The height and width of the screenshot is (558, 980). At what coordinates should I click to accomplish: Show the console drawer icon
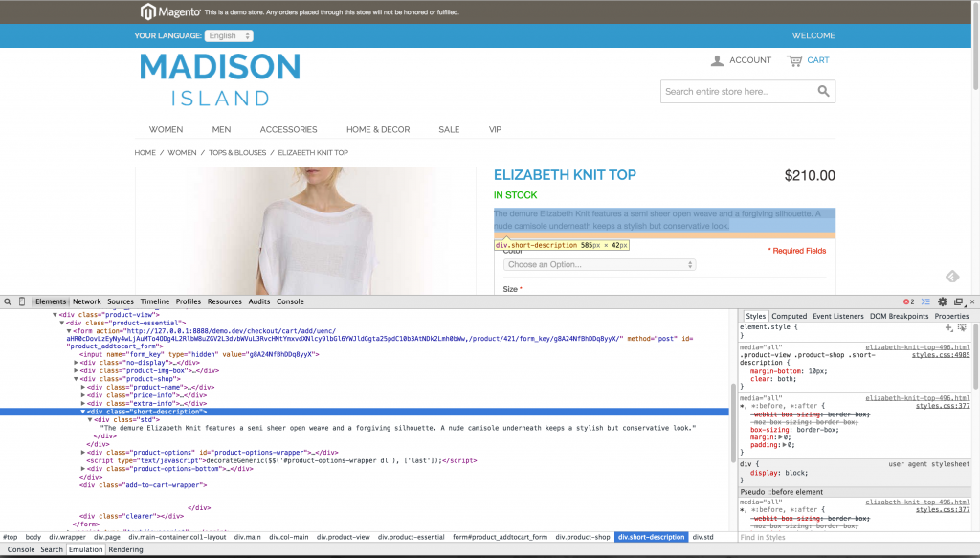(925, 301)
